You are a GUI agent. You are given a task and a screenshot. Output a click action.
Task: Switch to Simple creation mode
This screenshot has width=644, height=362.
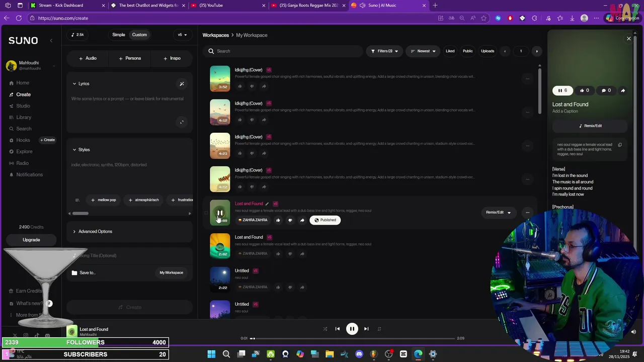tap(119, 35)
